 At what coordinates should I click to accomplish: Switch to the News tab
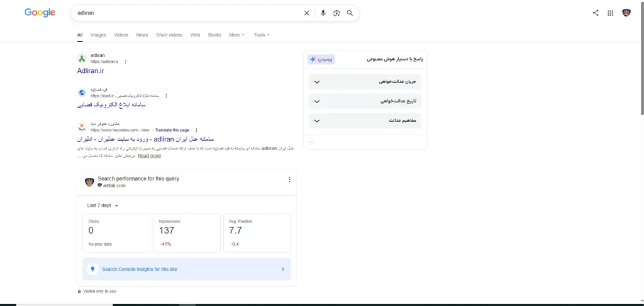142,35
